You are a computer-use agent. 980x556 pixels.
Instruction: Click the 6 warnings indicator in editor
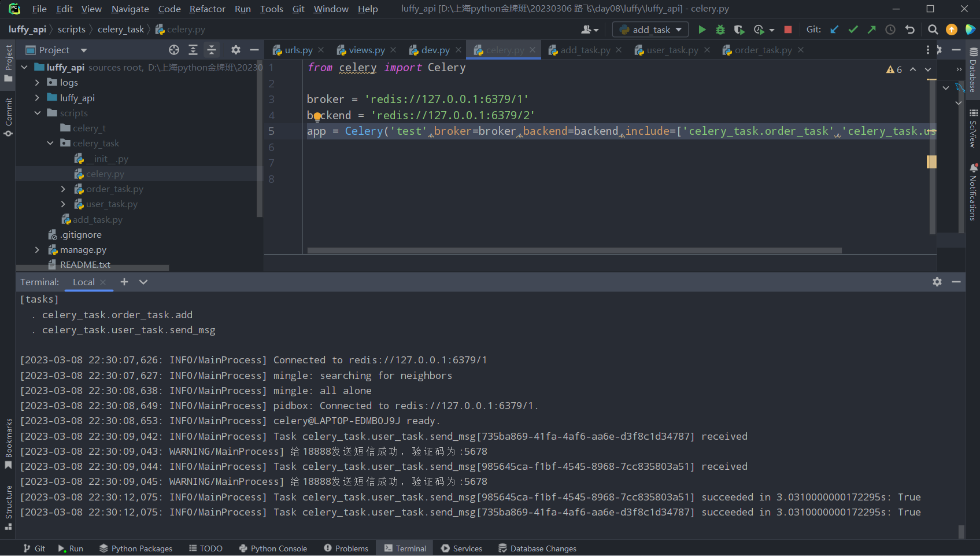pos(894,69)
